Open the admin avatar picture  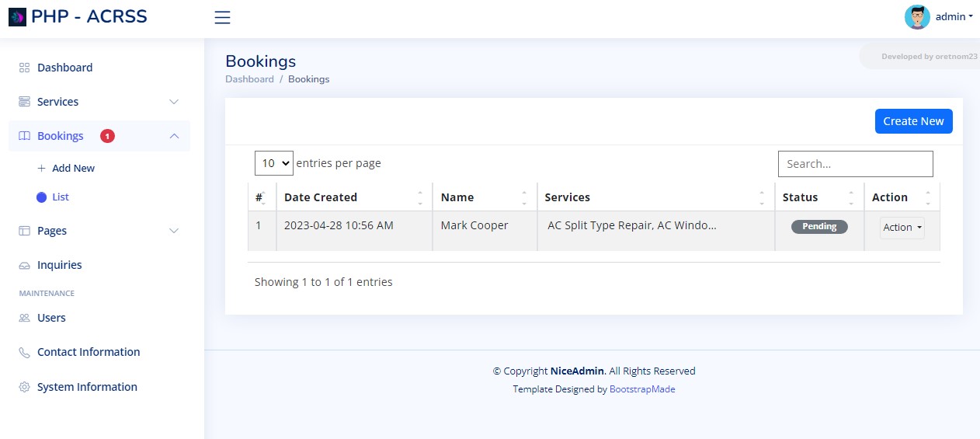click(917, 16)
